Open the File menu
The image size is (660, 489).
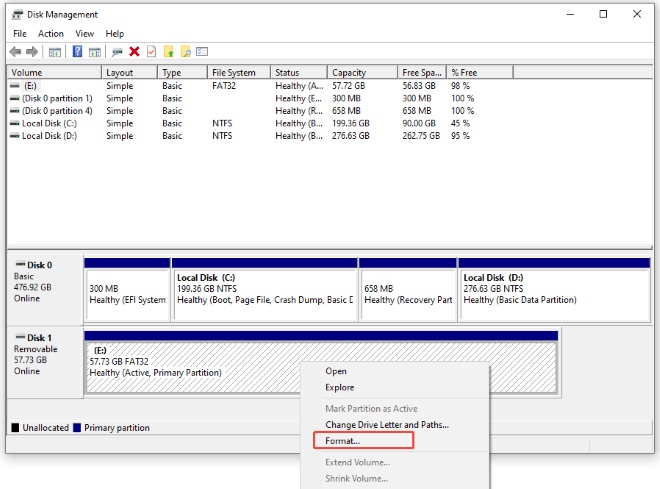[20, 34]
